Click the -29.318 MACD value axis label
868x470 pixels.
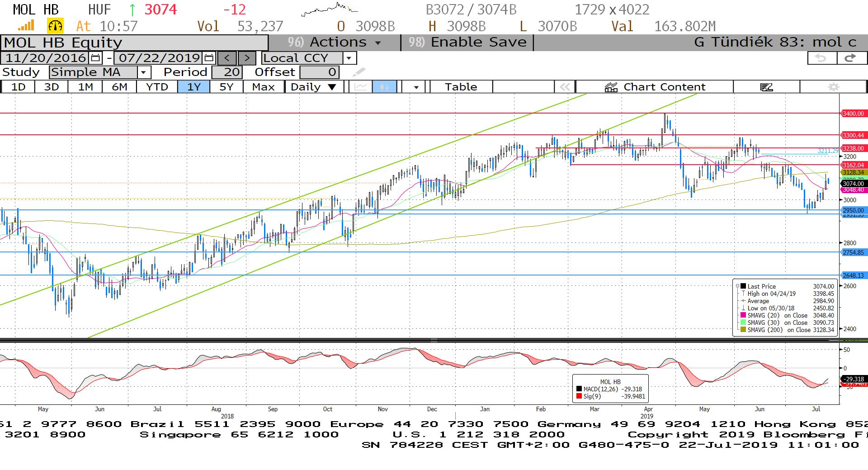tap(854, 379)
